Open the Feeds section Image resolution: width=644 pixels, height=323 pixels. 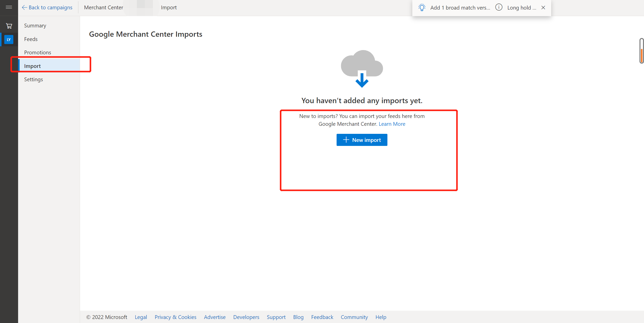(31, 39)
